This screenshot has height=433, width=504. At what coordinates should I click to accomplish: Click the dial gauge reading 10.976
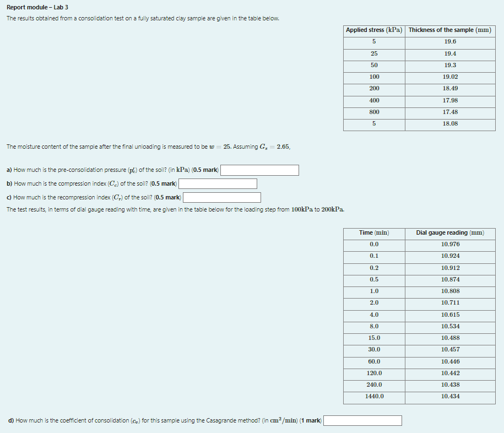(449, 244)
